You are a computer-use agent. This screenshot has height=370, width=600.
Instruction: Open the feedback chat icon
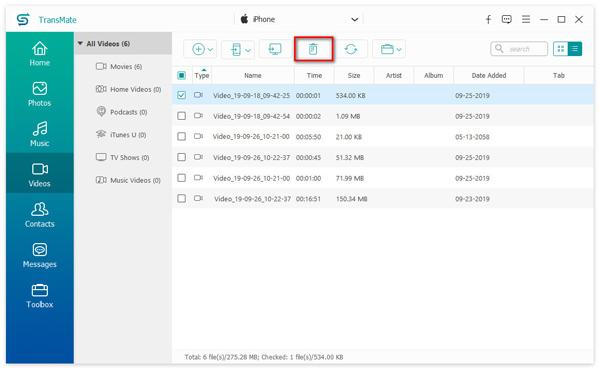click(507, 19)
